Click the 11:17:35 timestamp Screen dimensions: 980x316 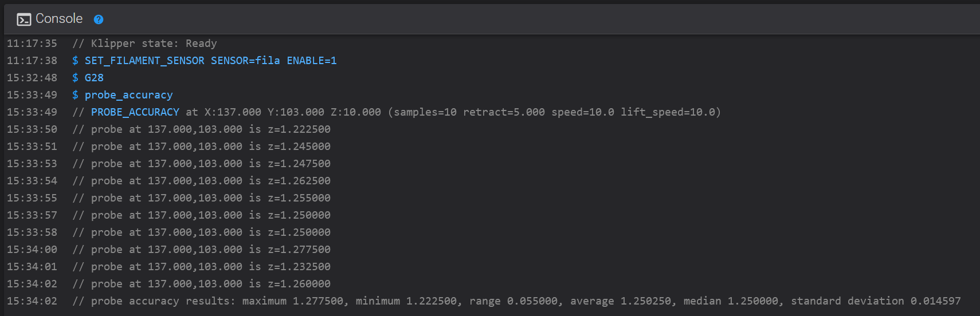click(x=32, y=44)
